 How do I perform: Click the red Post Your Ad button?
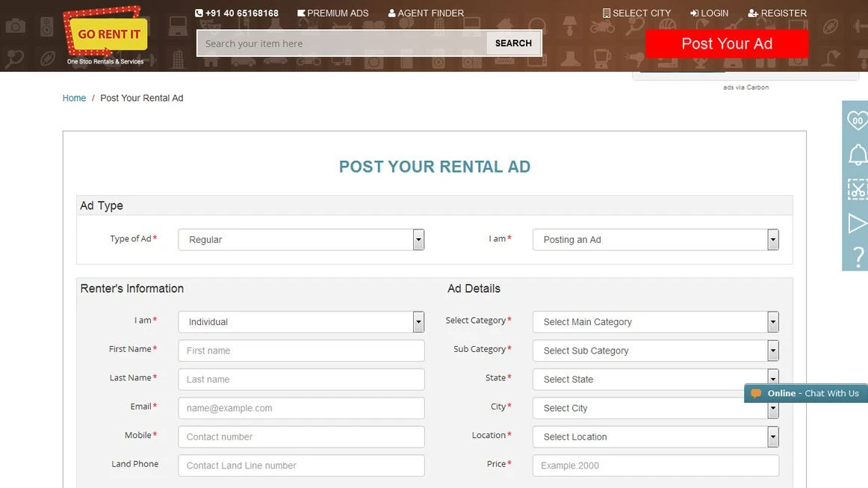pyautogui.click(x=726, y=44)
